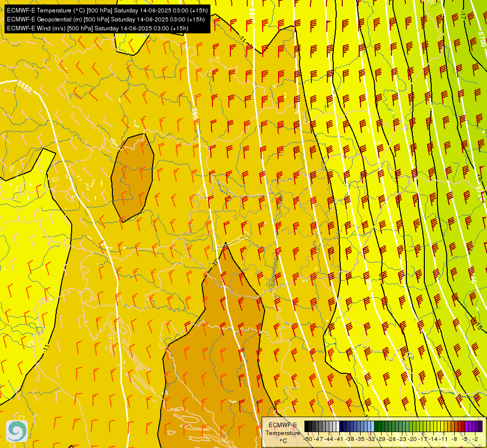Select the ECMWF-E Wind 500 hPa title line
Image resolution: width=487 pixels, height=448 pixels.
click(x=97, y=28)
